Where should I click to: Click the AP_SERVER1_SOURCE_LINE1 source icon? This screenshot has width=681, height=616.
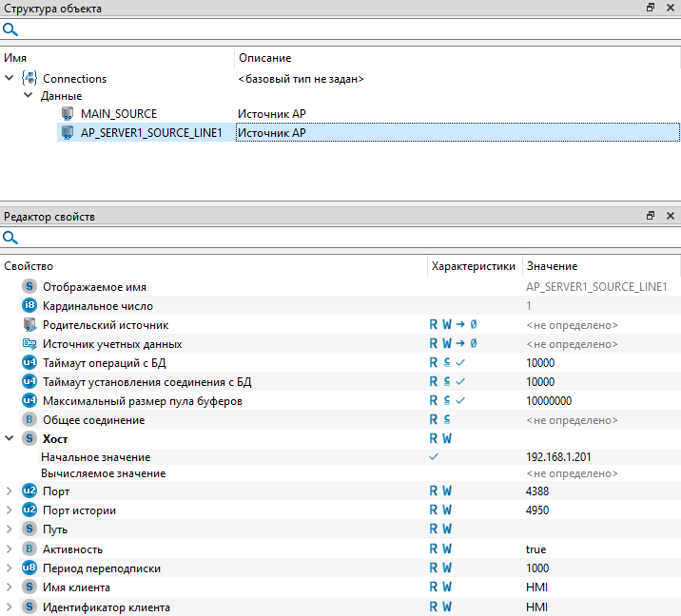(x=68, y=133)
